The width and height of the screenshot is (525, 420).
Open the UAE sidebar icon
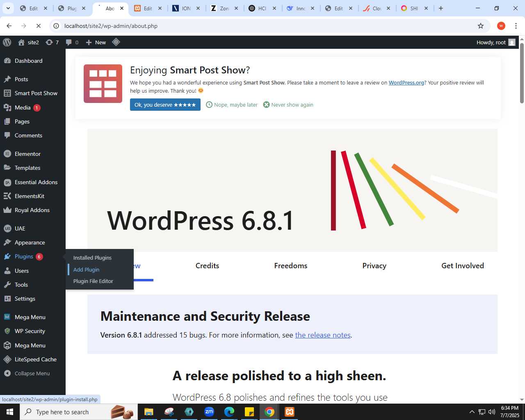coord(7,228)
